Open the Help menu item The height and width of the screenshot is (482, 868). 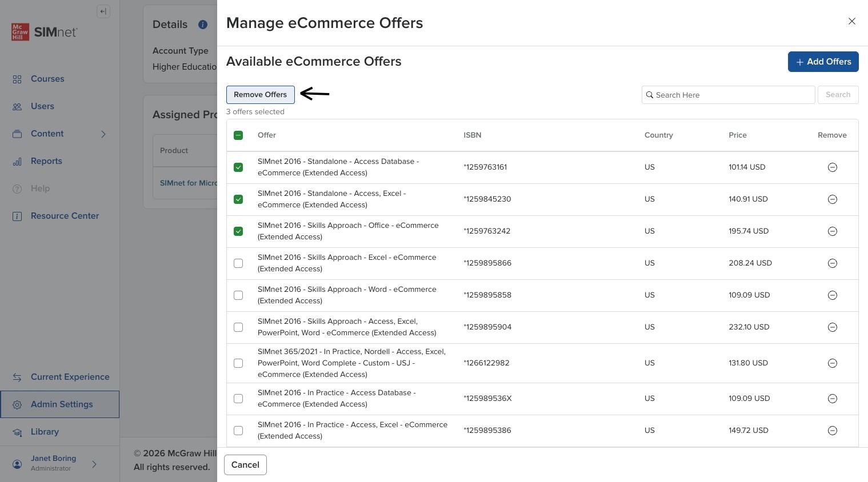(40, 188)
